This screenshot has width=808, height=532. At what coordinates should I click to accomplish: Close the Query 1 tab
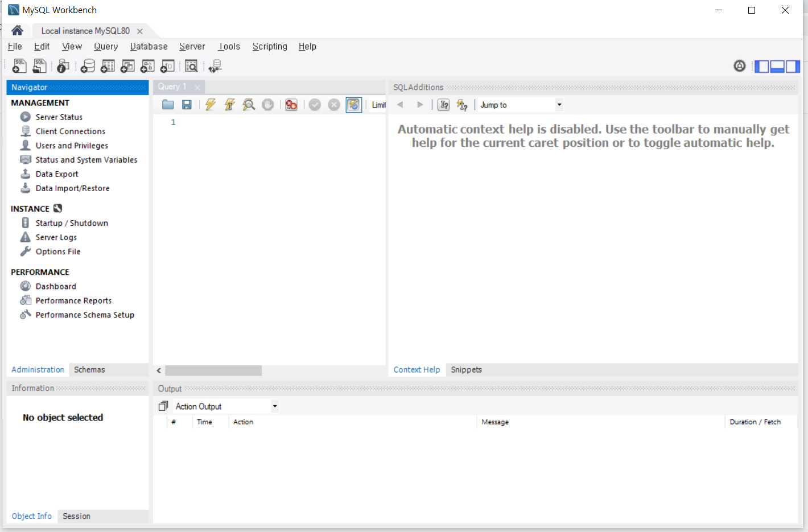pyautogui.click(x=197, y=87)
